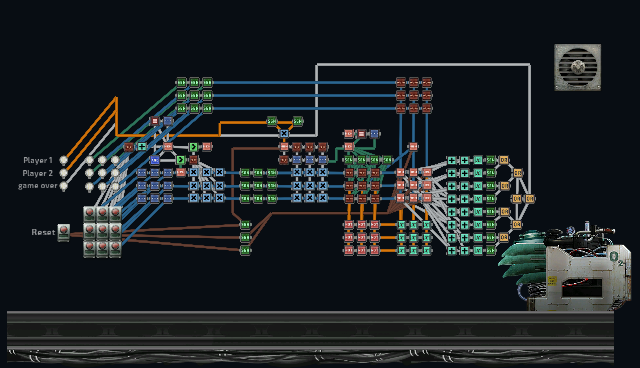Select blue component beside the left equals component
640x368 pixels.
[168, 121]
